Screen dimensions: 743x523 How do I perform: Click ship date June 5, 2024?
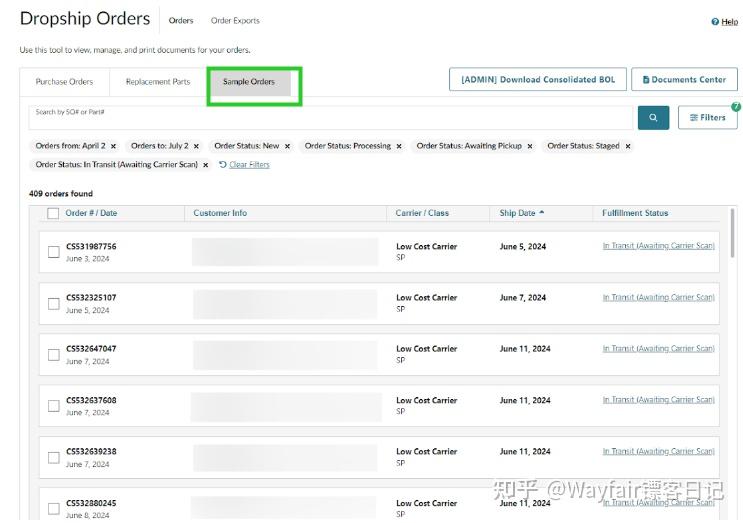523,247
